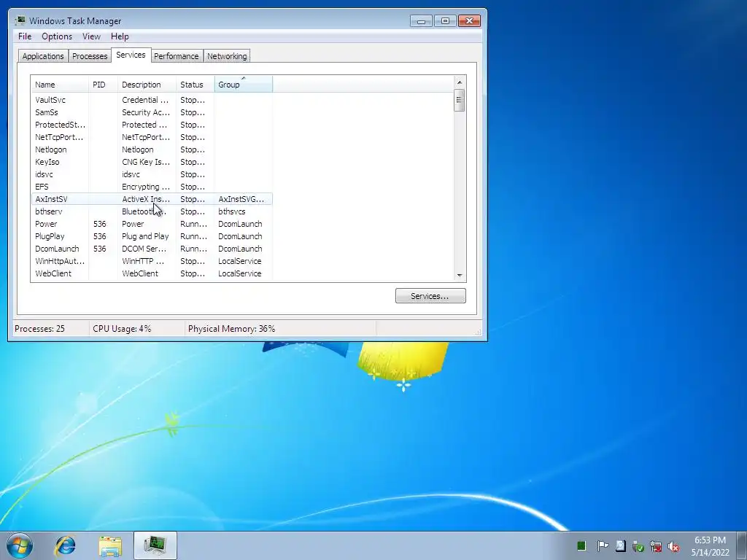Click the scrollbar down arrow
The image size is (747, 560).
(x=460, y=275)
